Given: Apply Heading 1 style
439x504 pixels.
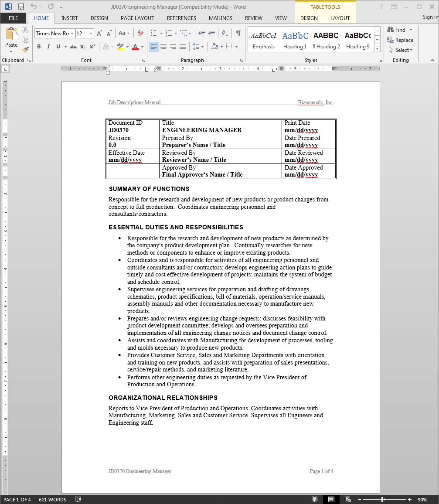Looking at the screenshot, I should pos(295,40).
